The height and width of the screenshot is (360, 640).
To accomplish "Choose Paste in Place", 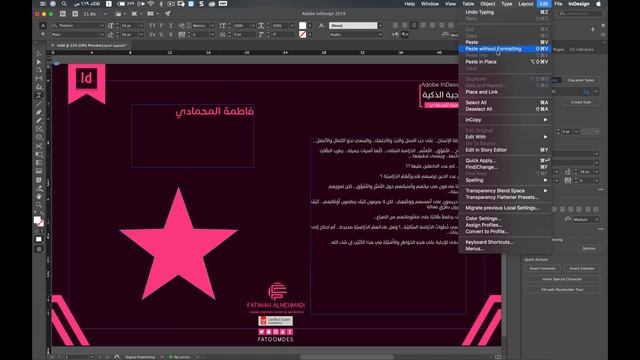I will [505, 62].
